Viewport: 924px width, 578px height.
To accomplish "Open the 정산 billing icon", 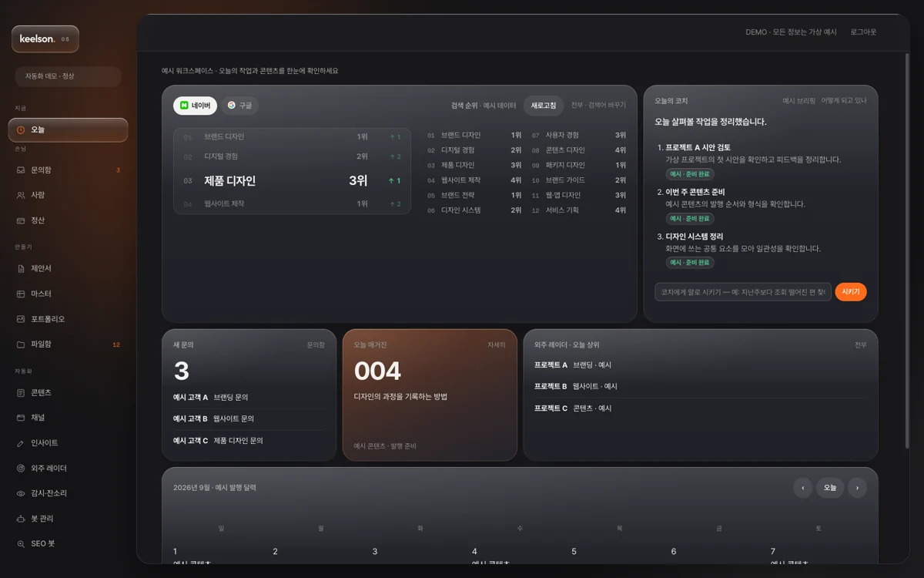I will pyautogui.click(x=21, y=220).
